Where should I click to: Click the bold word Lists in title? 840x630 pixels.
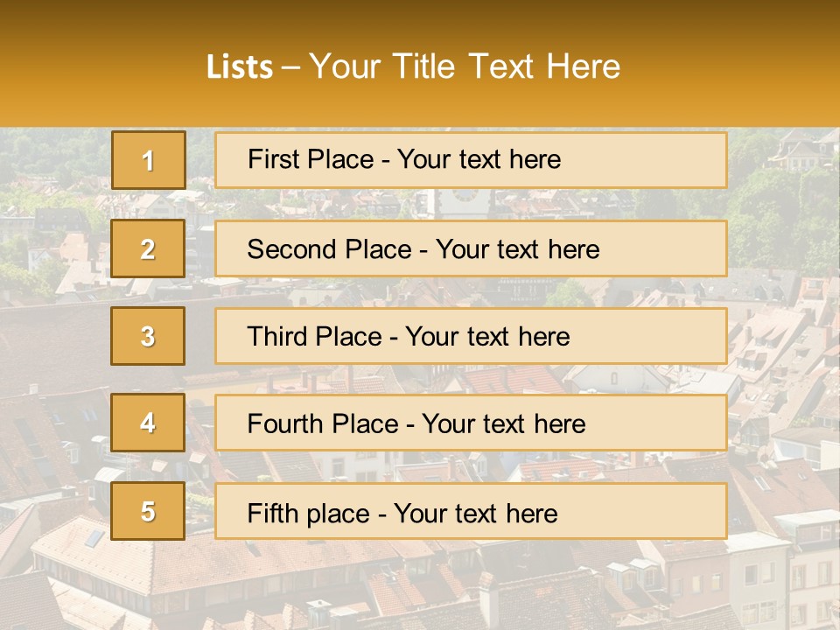click(240, 67)
